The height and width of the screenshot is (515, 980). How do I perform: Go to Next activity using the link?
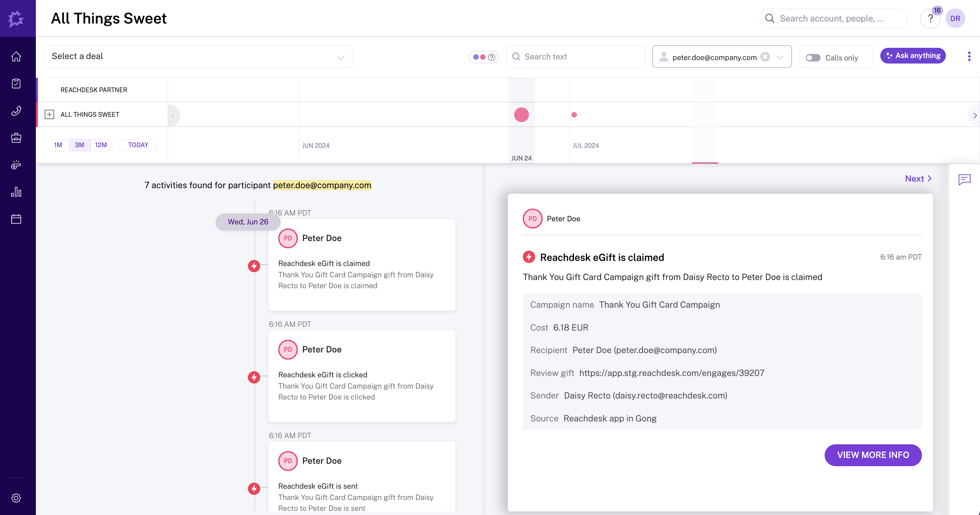[918, 178]
